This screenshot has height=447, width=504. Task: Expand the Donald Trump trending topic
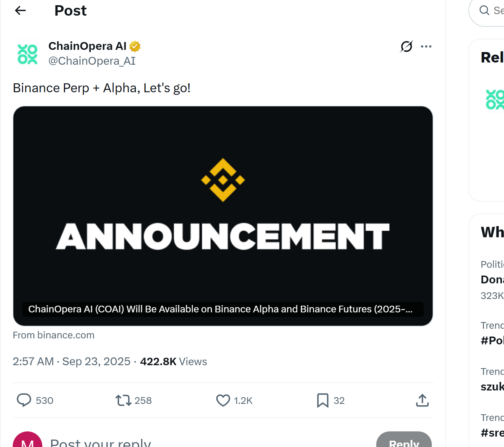492,279
